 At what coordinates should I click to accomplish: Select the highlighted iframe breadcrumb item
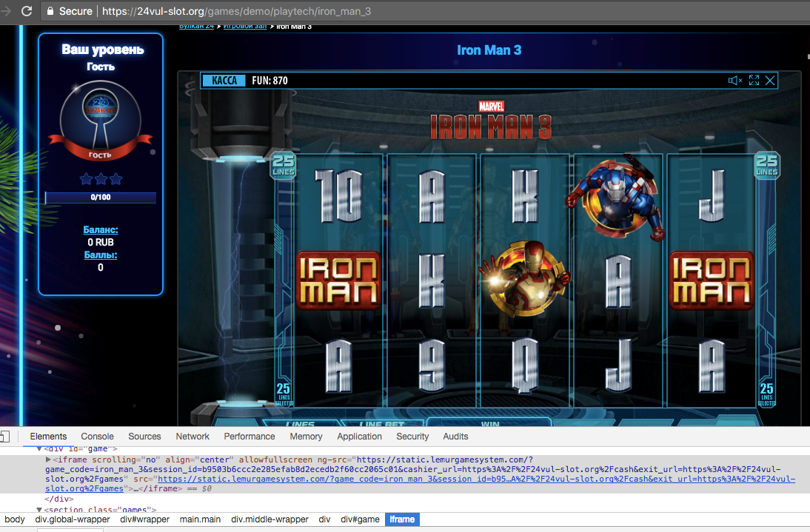click(402, 519)
